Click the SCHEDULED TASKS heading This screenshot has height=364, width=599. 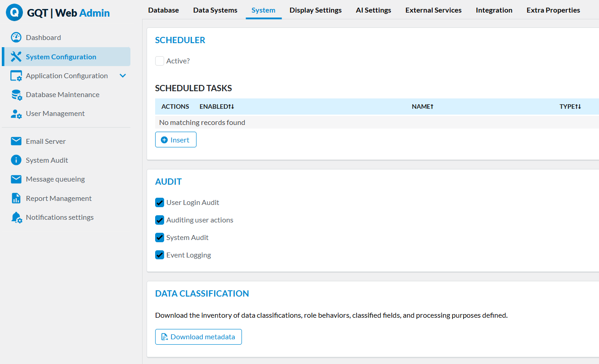point(193,88)
